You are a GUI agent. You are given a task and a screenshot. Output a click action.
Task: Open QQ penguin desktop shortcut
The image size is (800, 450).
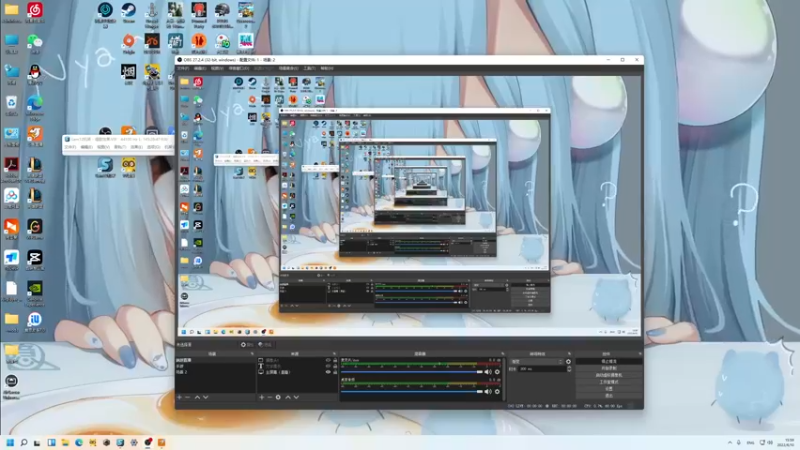[x=35, y=74]
